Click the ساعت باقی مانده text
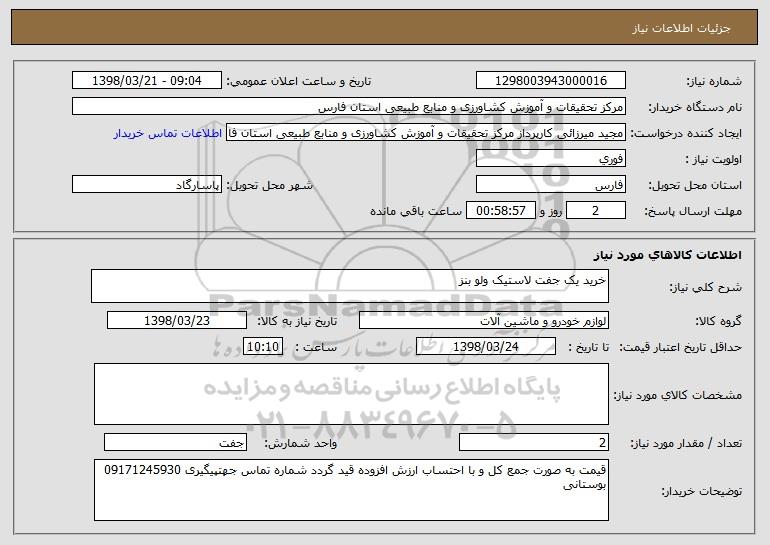The height and width of the screenshot is (545, 770). [x=416, y=211]
